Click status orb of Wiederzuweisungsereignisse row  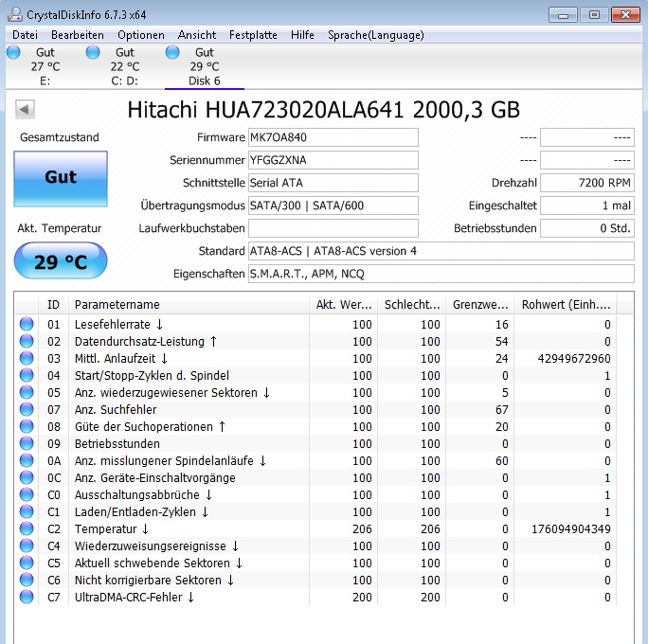coord(27,546)
